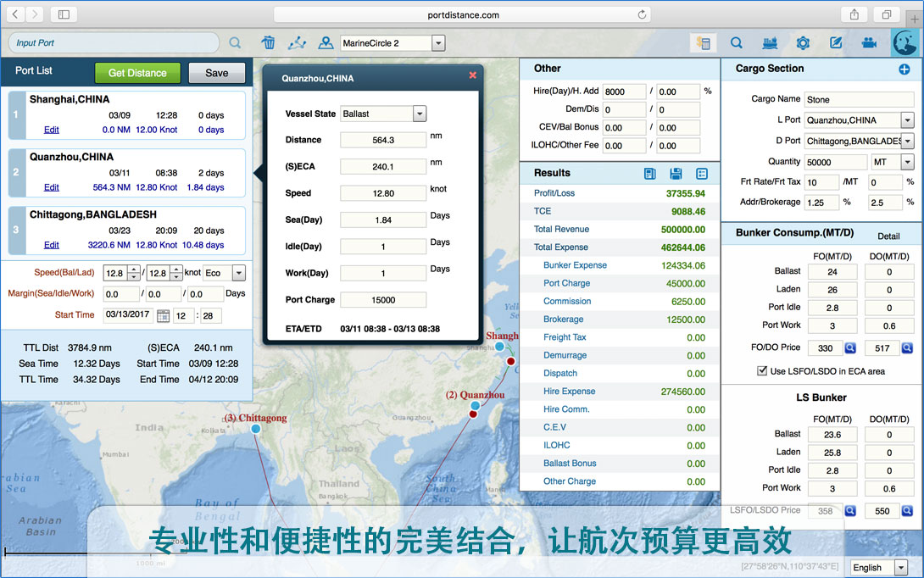The width and height of the screenshot is (924, 578).
Task: Reload page with the refresh icon
Action: pos(642,14)
